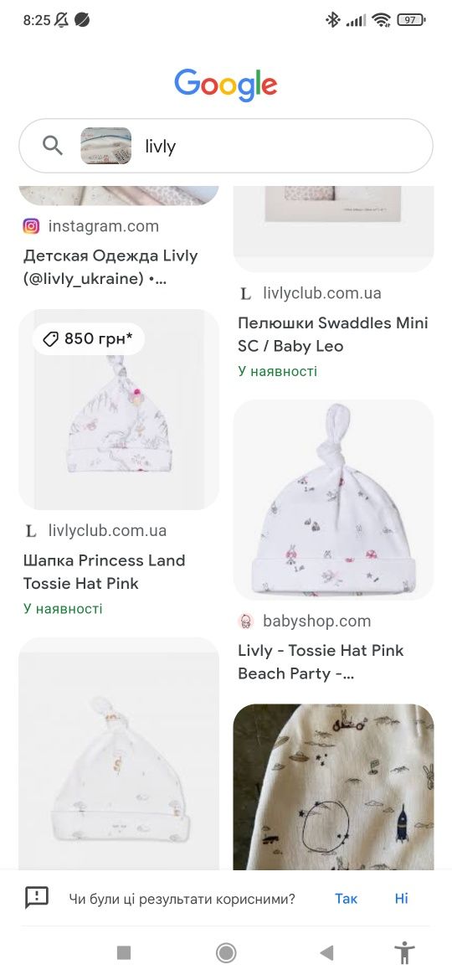
Task: Tap the Google logo
Action: 226,85
